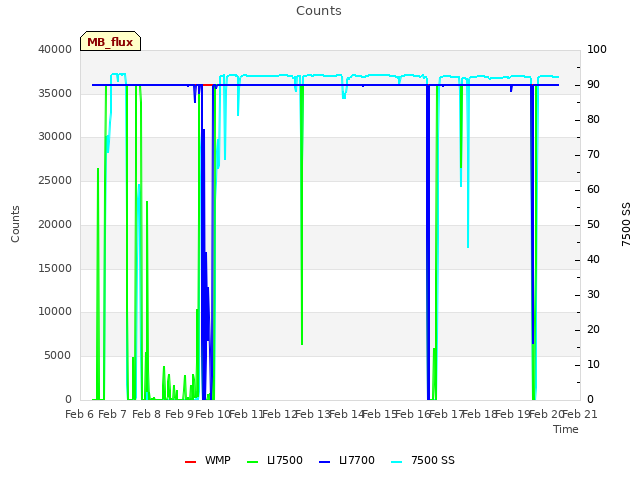
Task: Click the Counts chart title
Action: pos(319,11)
